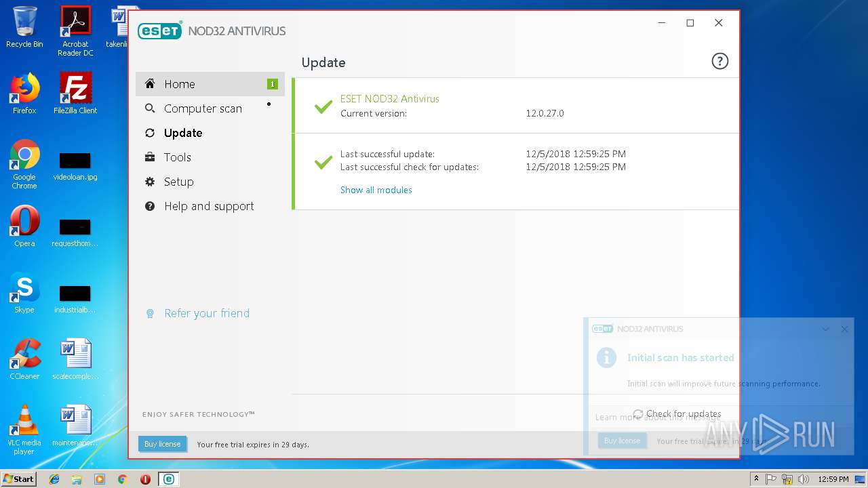Screen dimensions: 868x488
Task: Click Show all modules link
Action: [x=376, y=190]
